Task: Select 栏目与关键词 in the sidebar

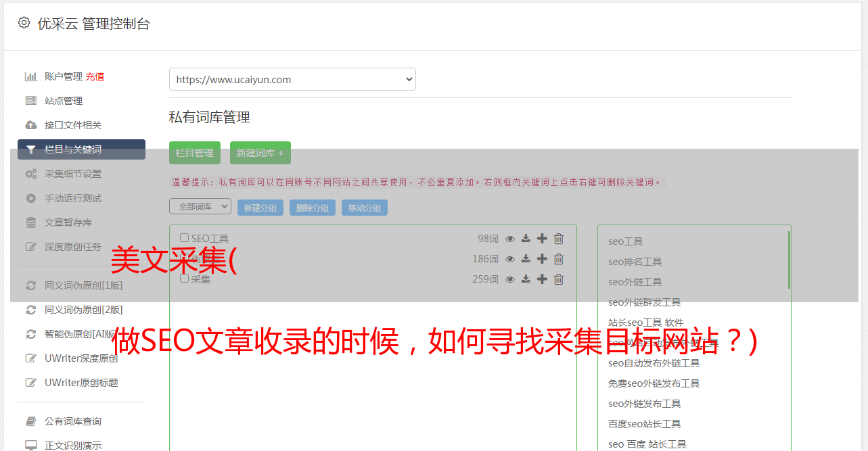Action: pos(81,149)
